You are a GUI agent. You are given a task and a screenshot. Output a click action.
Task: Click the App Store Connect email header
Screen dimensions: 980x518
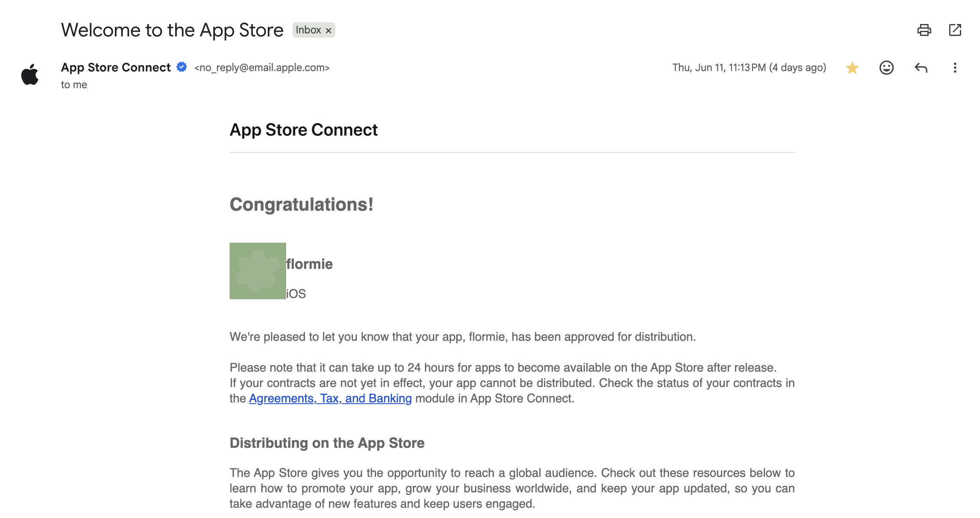(304, 130)
